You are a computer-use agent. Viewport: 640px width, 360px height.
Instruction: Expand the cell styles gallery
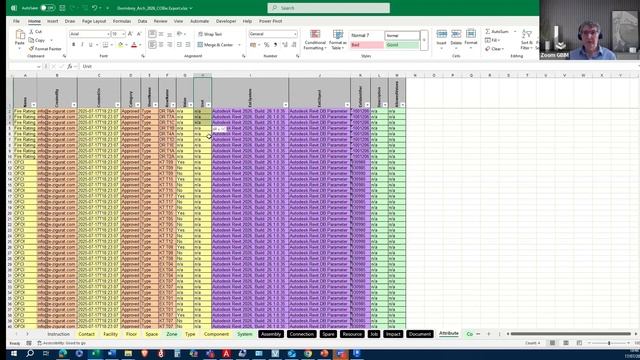424,40
